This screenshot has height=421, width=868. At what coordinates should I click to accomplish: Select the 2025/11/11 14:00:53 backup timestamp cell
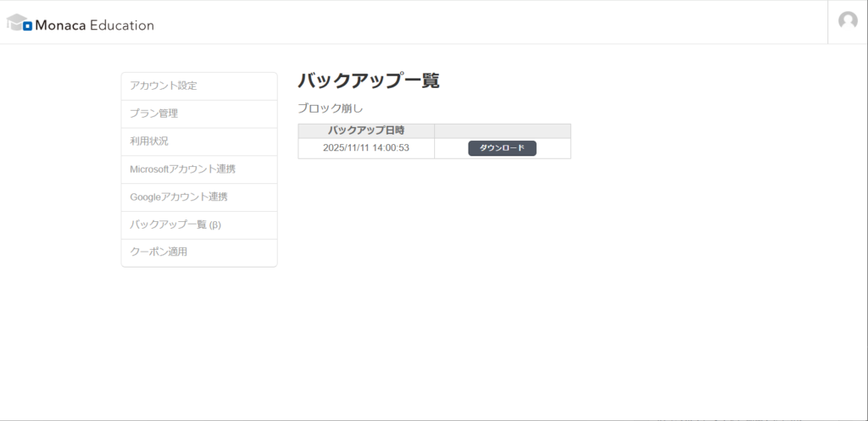click(366, 148)
